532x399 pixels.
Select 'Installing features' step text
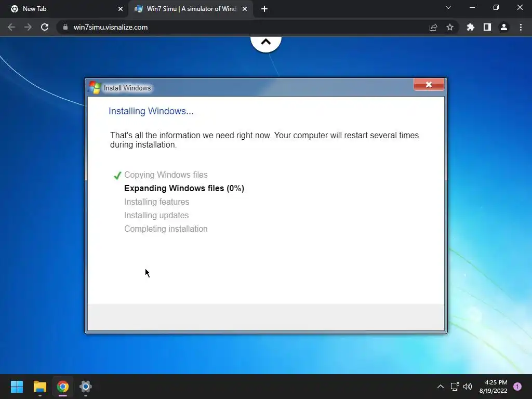tap(157, 202)
